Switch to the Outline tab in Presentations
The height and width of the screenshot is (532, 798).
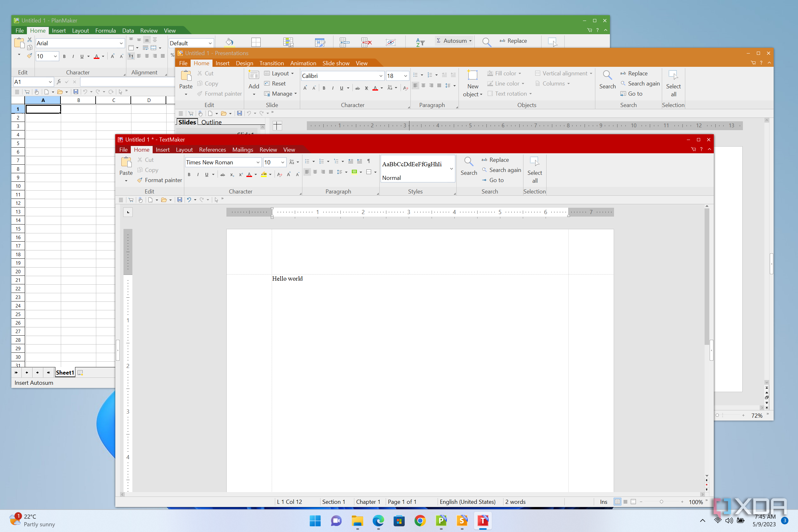[x=212, y=122]
